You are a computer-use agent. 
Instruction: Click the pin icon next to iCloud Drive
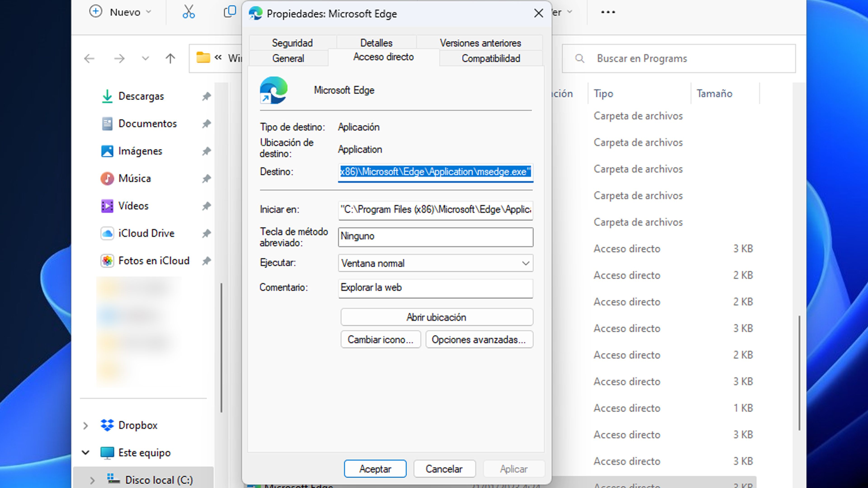click(x=206, y=233)
